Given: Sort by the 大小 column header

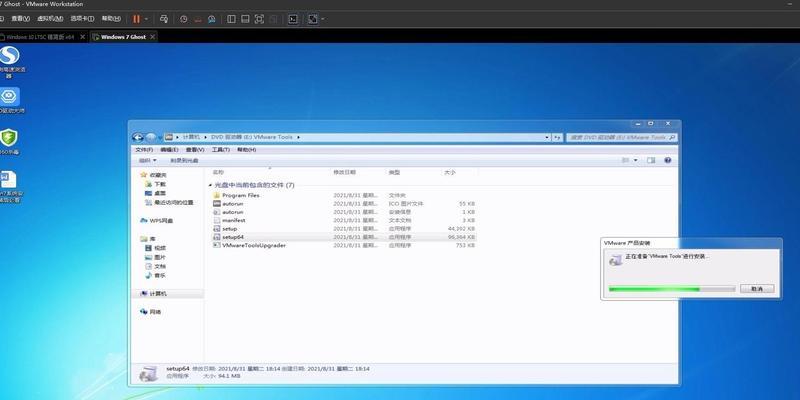Looking at the screenshot, I should [449, 172].
